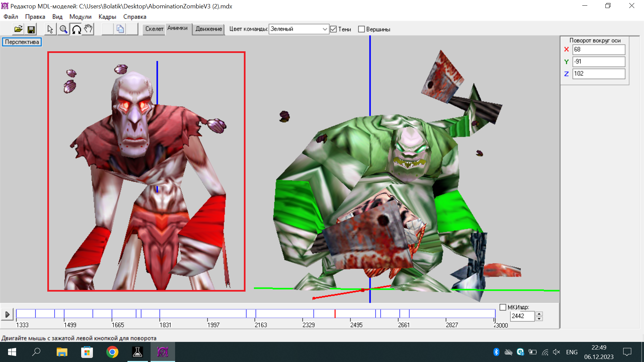Expand the team color dropdown Зеленый
The width and height of the screenshot is (644, 362).
pos(299,29)
